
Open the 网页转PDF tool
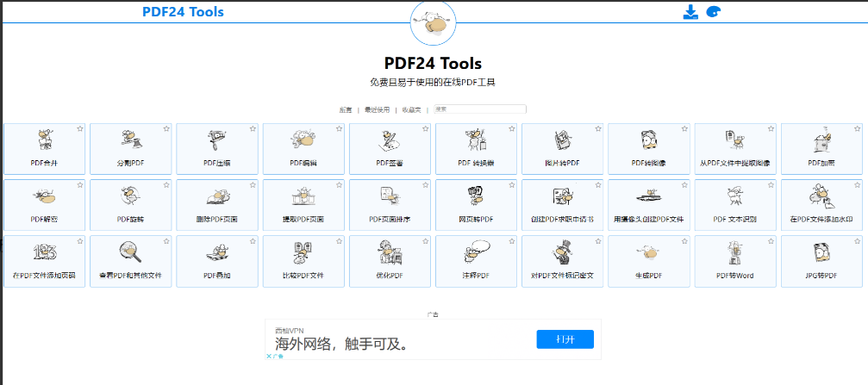coord(476,205)
